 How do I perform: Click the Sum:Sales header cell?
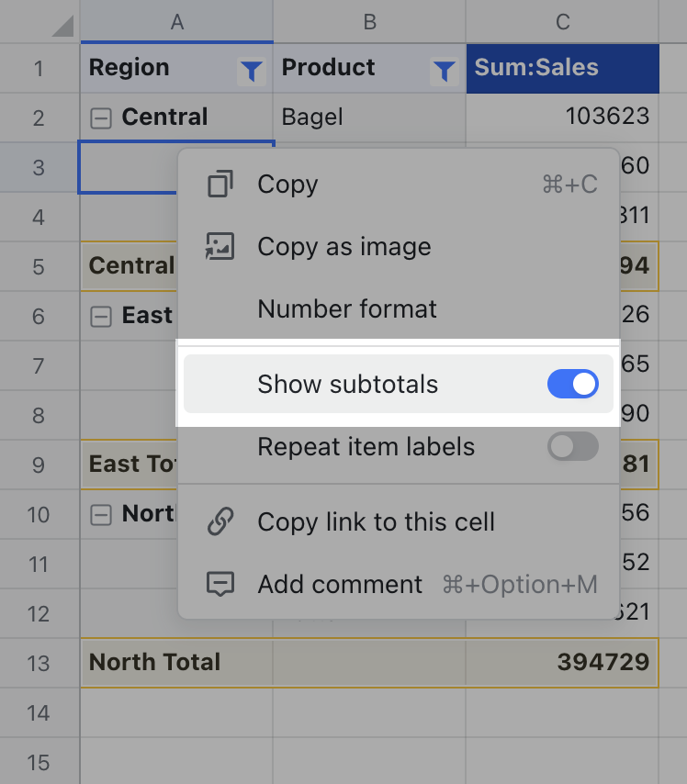pyautogui.click(x=562, y=67)
